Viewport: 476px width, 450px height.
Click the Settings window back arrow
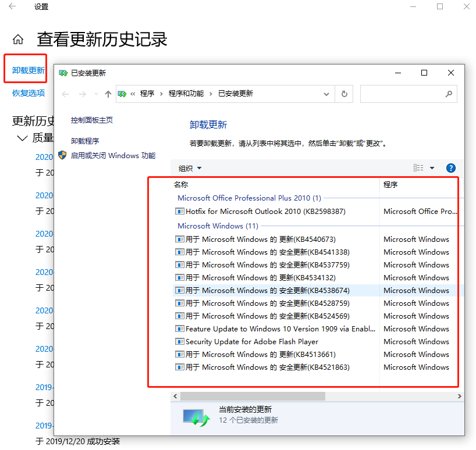12,6
